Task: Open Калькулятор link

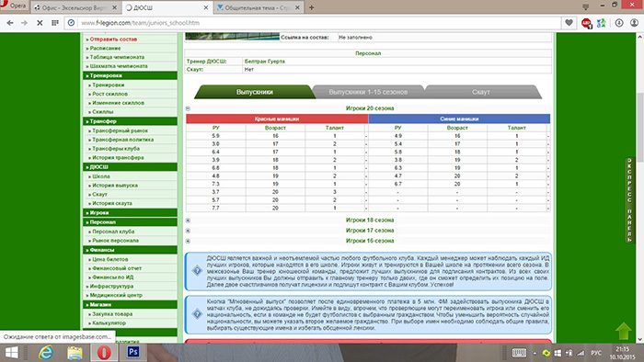Action: pyautogui.click(x=109, y=323)
